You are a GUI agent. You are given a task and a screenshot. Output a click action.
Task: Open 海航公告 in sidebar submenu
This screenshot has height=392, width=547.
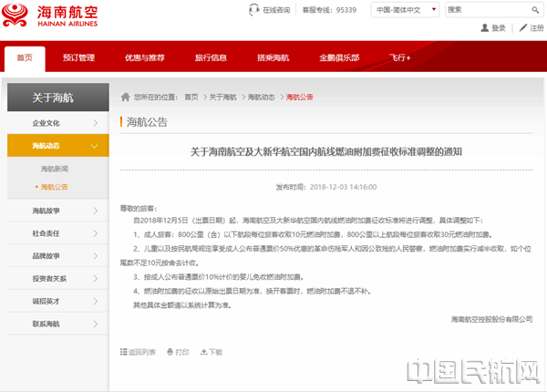pyautogui.click(x=55, y=187)
